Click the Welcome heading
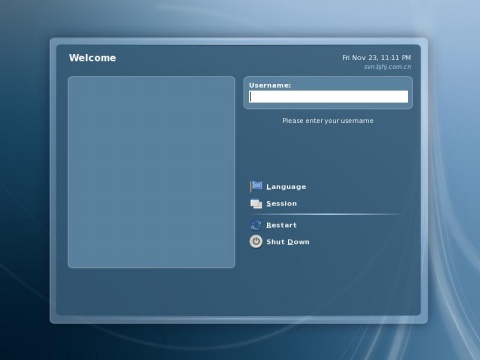This screenshot has width=480, height=360. [x=92, y=58]
